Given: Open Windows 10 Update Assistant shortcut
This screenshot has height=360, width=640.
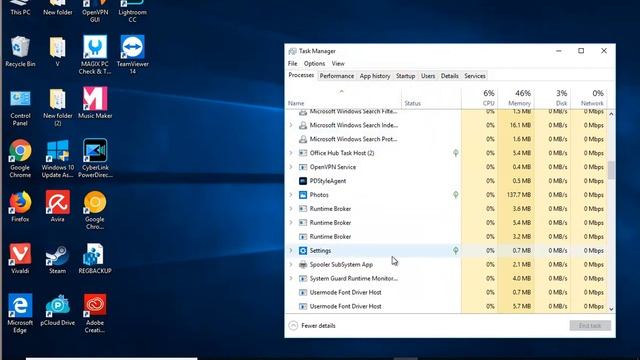Looking at the screenshot, I should [x=58, y=158].
